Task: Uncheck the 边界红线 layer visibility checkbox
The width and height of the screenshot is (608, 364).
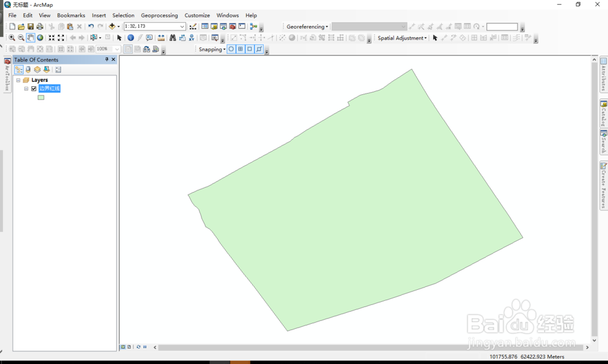Action: pos(33,89)
